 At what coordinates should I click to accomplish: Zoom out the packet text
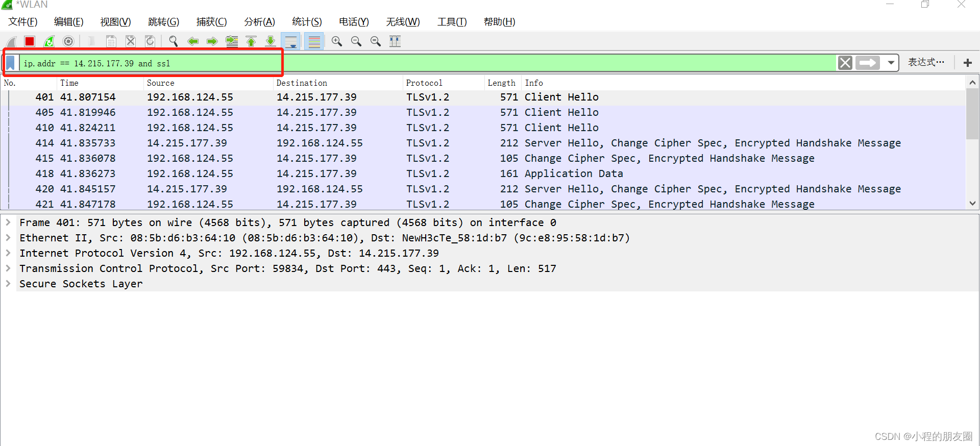coord(356,41)
